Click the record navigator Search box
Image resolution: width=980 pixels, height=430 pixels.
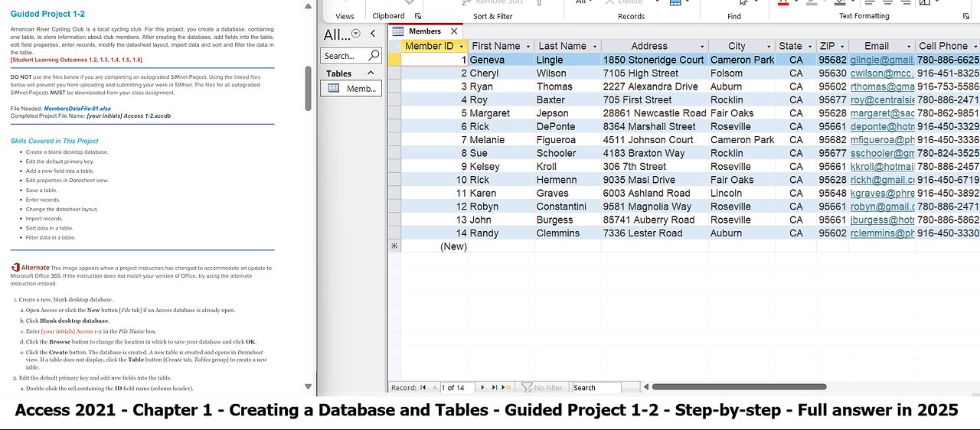pyautogui.click(x=596, y=388)
